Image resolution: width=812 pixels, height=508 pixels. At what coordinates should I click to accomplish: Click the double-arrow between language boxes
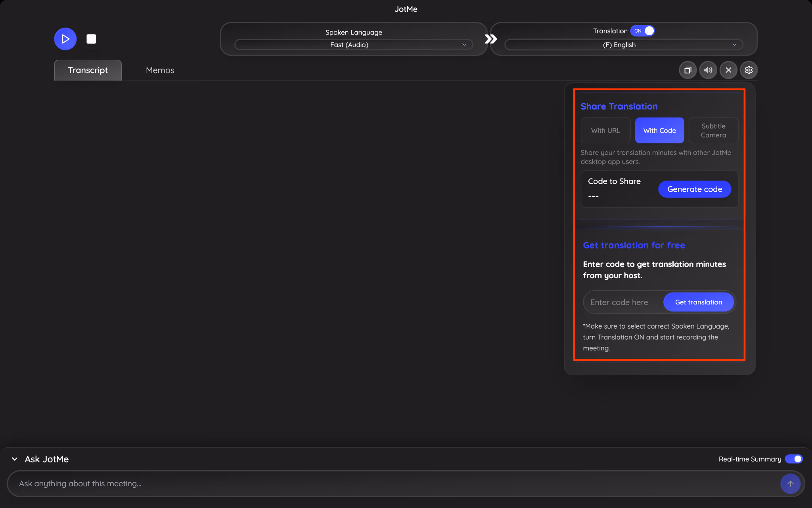[x=491, y=39]
